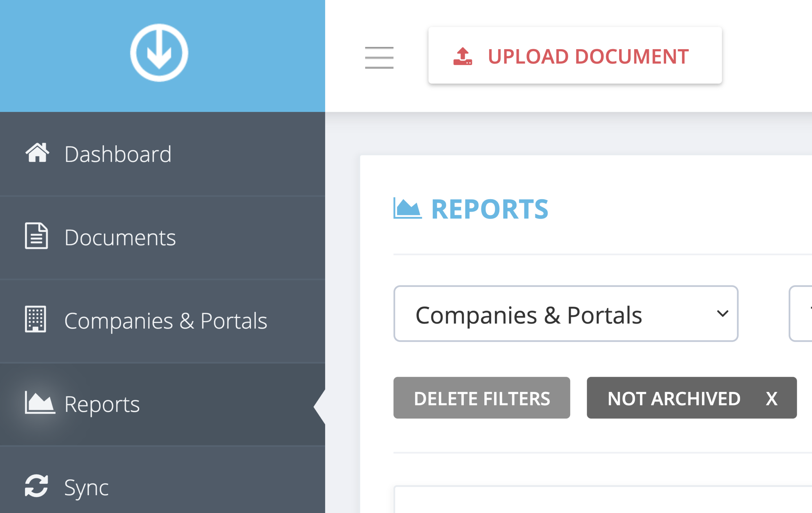Select Reports in the sidebar
This screenshot has height=513, width=812.
click(162, 404)
